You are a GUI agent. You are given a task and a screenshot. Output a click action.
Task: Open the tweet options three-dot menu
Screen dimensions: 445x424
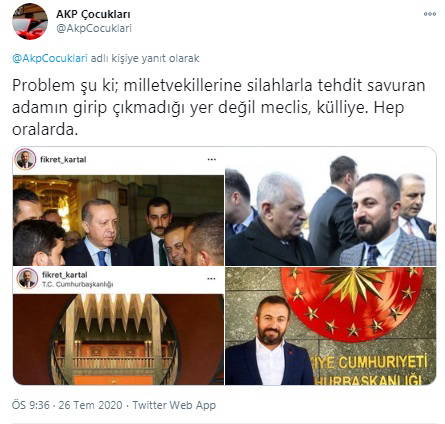pyautogui.click(x=430, y=14)
